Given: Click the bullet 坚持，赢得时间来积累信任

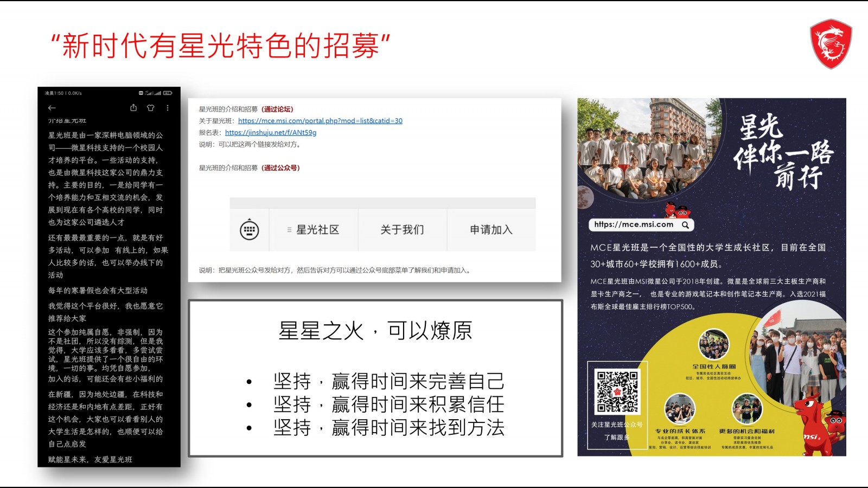Looking at the screenshot, I should (388, 404).
